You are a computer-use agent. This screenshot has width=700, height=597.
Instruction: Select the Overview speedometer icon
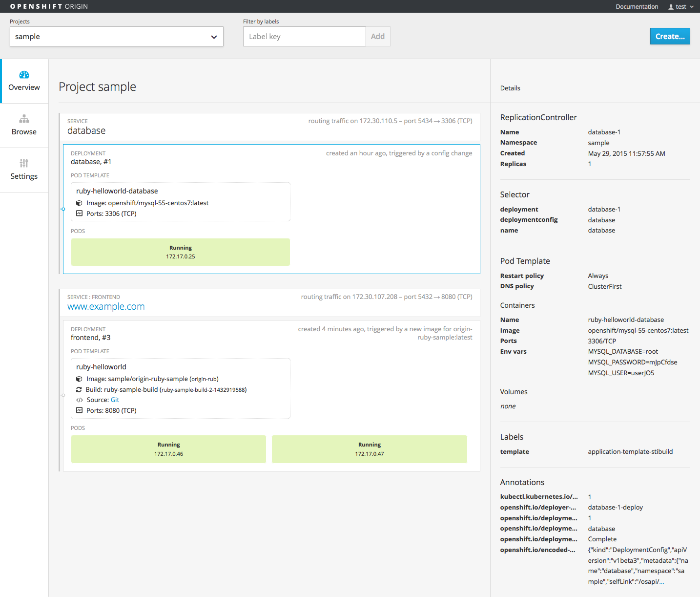(x=24, y=74)
